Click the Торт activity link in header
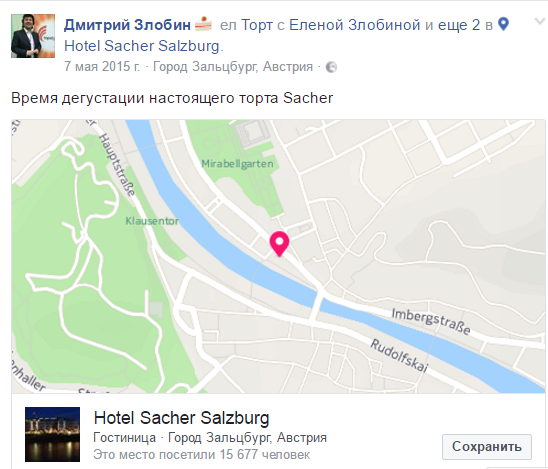This screenshot has height=469, width=548. [257, 24]
